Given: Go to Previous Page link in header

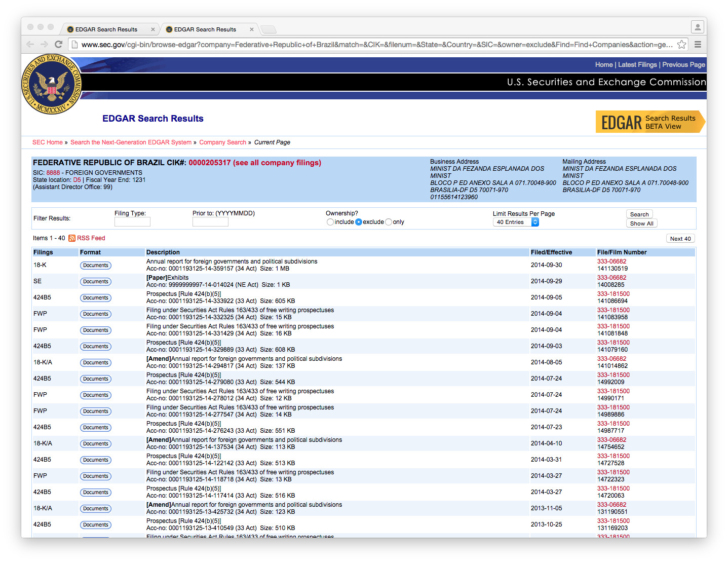Looking at the screenshot, I should point(683,65).
